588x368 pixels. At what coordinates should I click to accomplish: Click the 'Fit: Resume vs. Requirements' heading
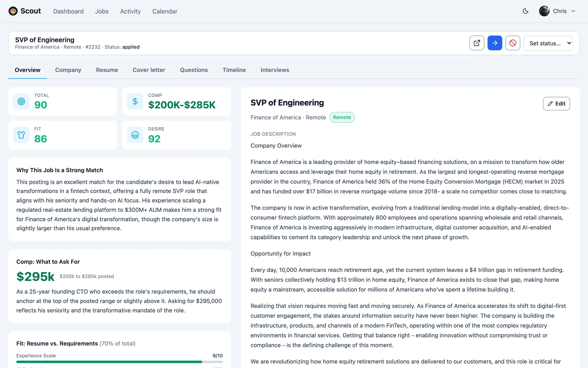coord(57,344)
